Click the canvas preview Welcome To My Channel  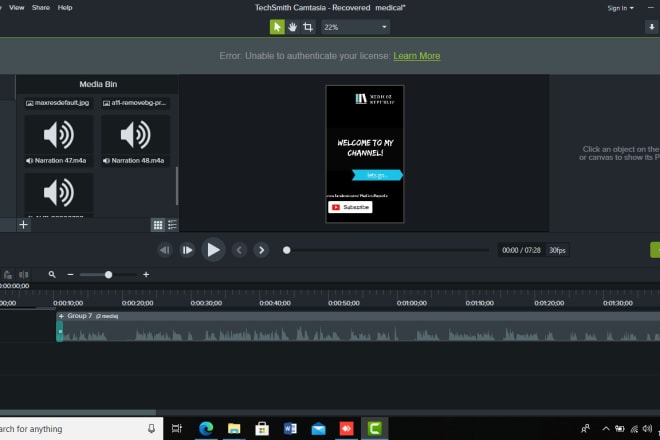365,148
